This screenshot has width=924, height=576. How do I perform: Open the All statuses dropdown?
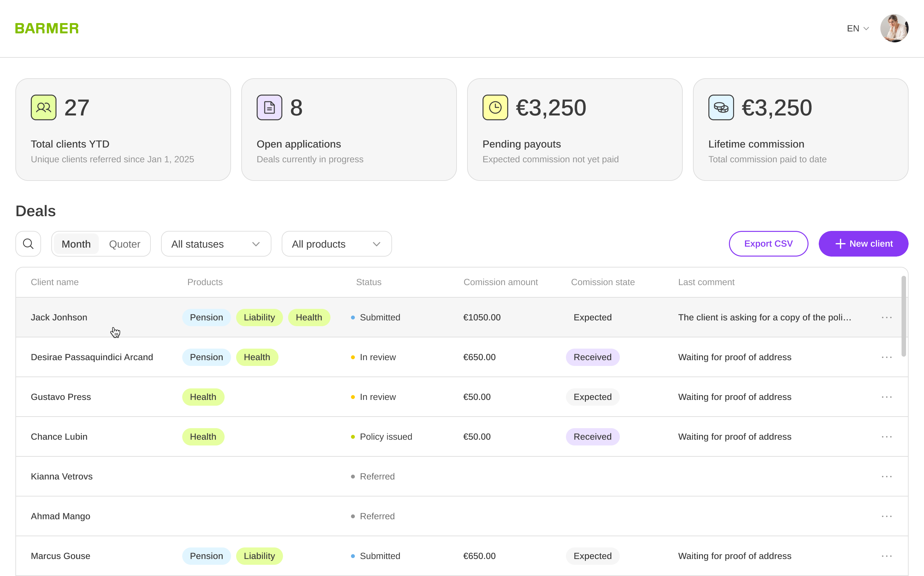[216, 244]
